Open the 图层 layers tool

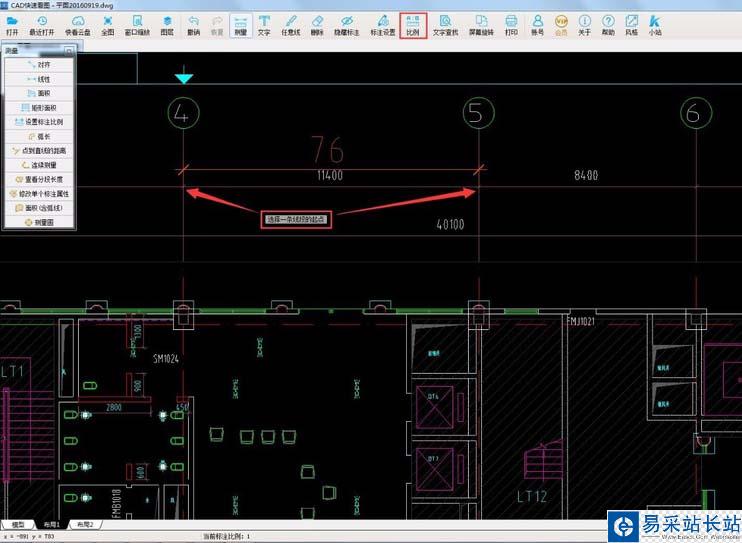coord(167,24)
